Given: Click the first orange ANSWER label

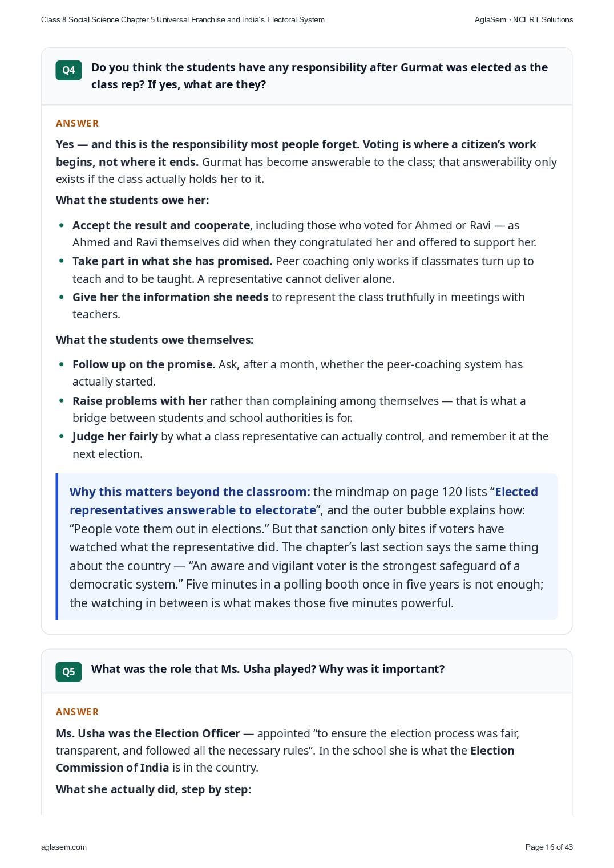Looking at the screenshot, I should 77,123.
